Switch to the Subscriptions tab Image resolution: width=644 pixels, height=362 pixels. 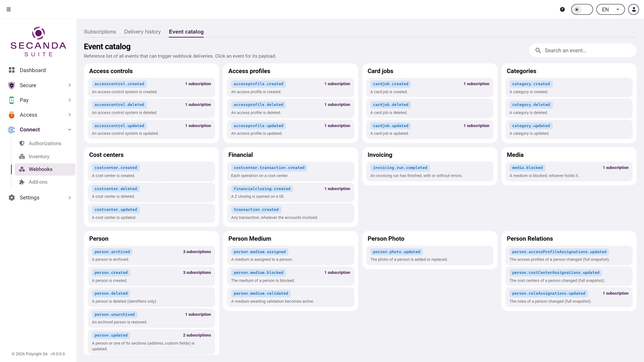(100, 32)
